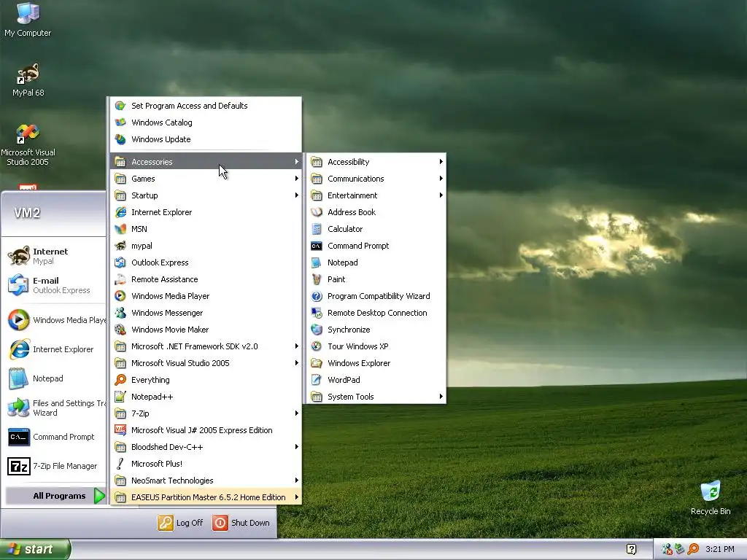Open Microsoft Visual J# 2005 Express Edition
747x560 pixels.
206,430
